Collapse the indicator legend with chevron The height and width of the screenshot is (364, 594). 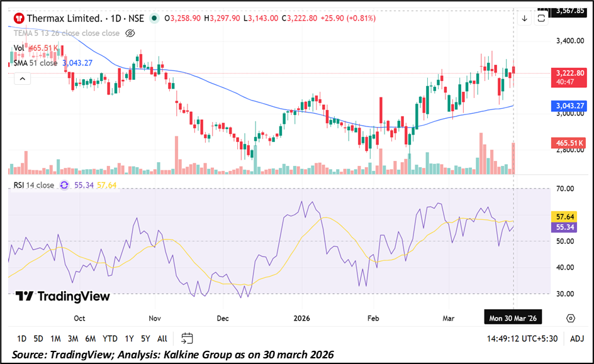point(21,79)
